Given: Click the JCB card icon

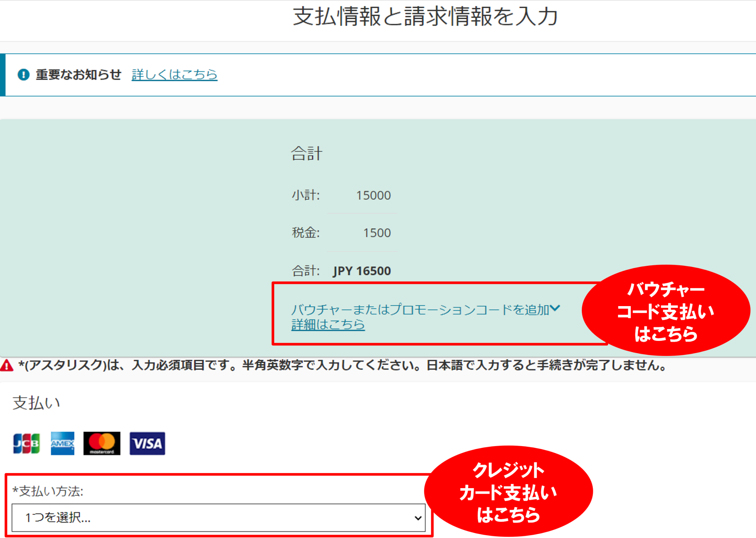Looking at the screenshot, I should [26, 443].
